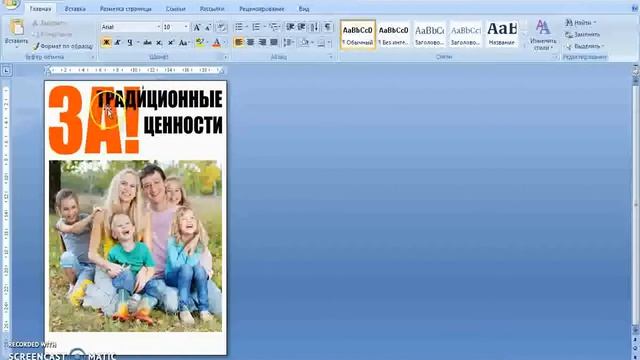Image resolution: width=640 pixels, height=360 pixels.
Task: Open the underline style dropdown arrow
Action: 138,42
